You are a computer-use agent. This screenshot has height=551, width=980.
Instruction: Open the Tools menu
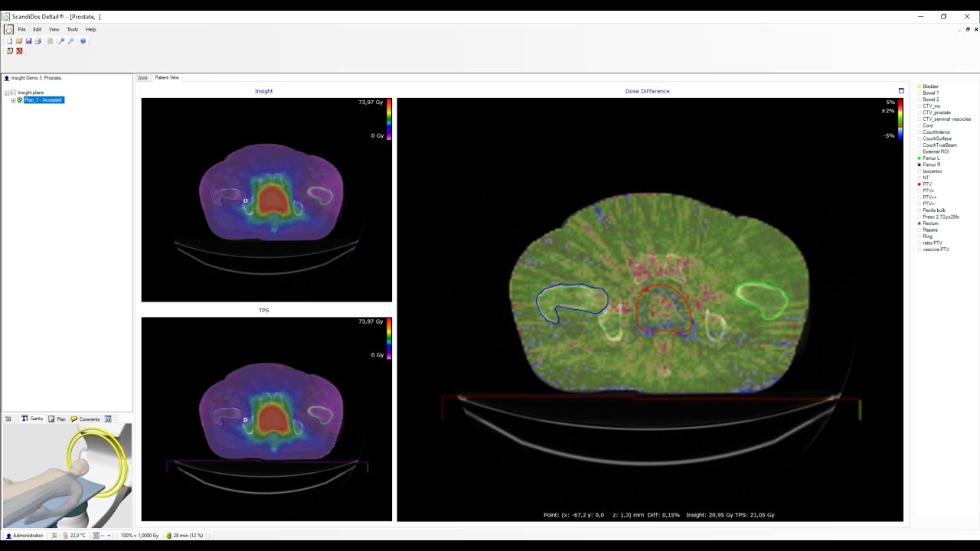tap(73, 29)
